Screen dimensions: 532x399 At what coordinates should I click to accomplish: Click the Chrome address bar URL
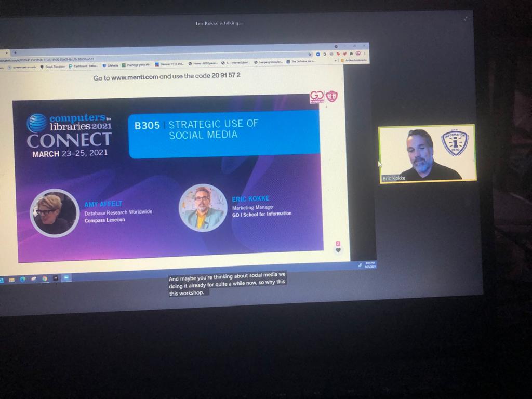(x=47, y=59)
